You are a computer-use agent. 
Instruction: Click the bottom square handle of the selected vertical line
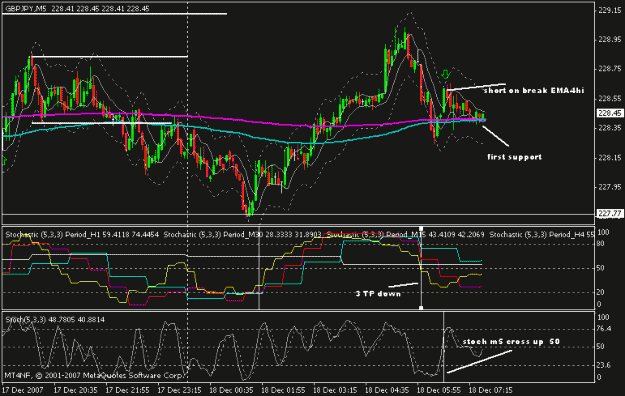coord(421,308)
